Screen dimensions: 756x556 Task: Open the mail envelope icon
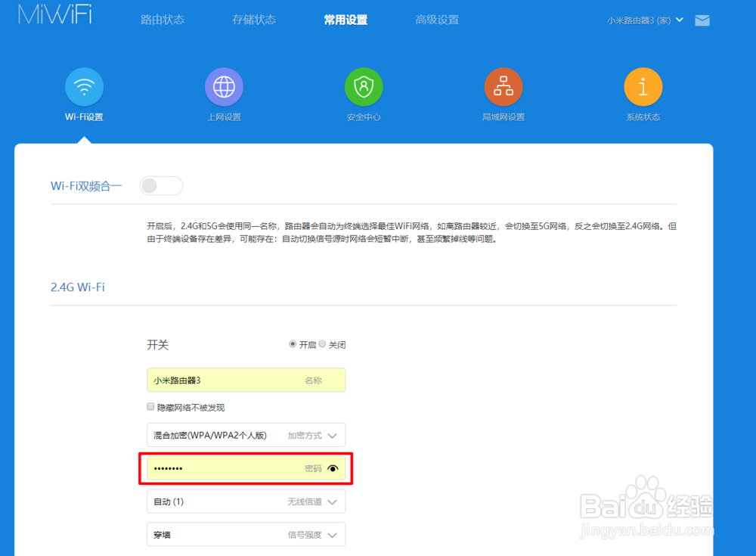[x=702, y=20]
